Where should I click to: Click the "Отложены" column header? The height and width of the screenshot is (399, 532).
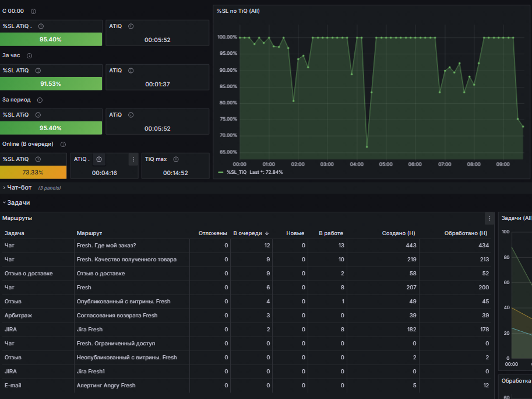(213, 233)
